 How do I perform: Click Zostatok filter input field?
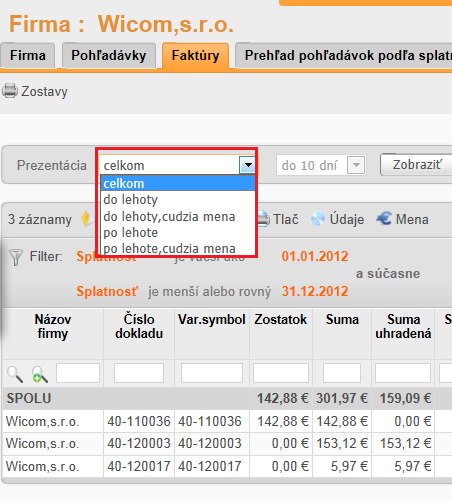[x=281, y=373]
